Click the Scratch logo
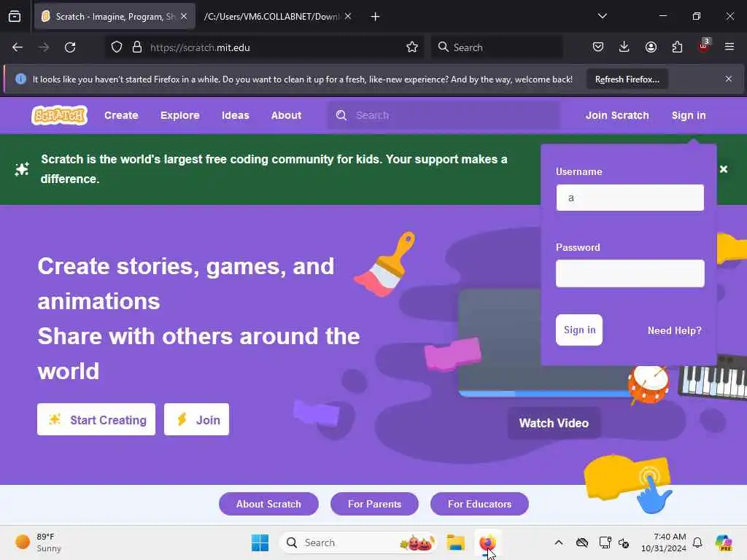The image size is (747, 560). coord(60,115)
